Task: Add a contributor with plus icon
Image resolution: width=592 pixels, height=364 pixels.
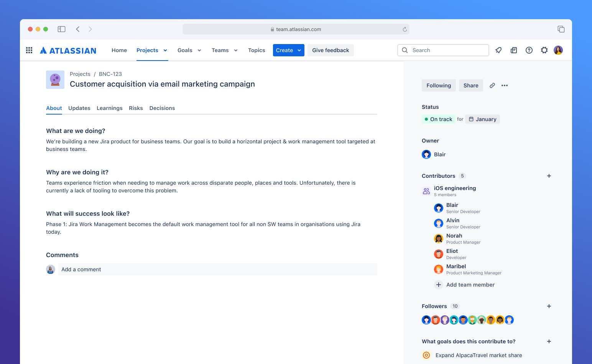Action: click(x=549, y=176)
